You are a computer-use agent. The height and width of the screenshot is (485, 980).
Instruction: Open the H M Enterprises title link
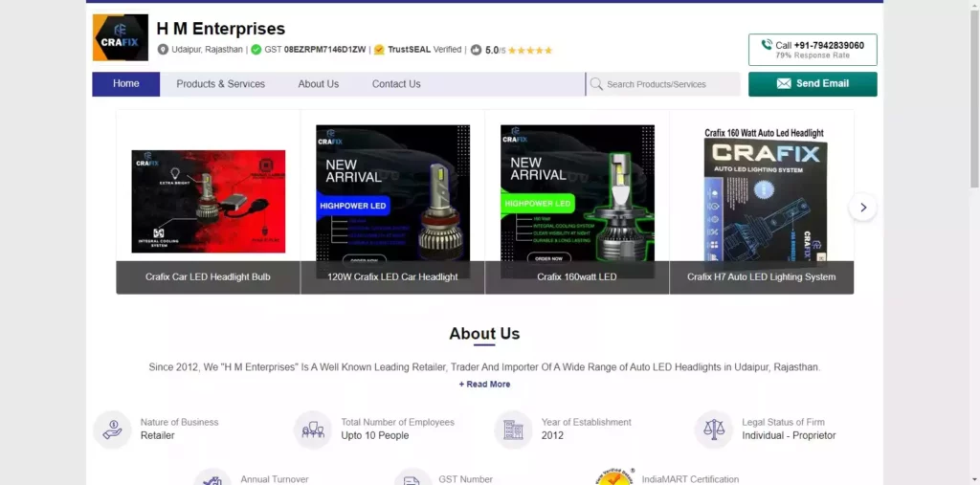pos(221,29)
